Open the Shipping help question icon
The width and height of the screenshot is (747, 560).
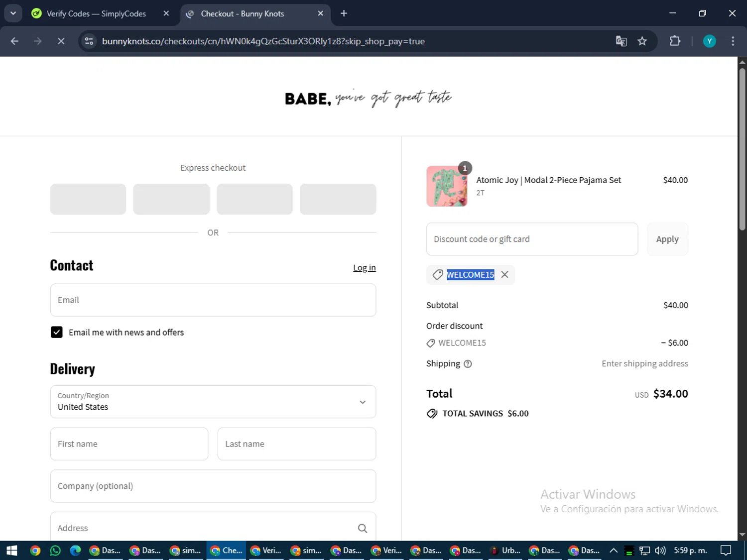point(468,364)
